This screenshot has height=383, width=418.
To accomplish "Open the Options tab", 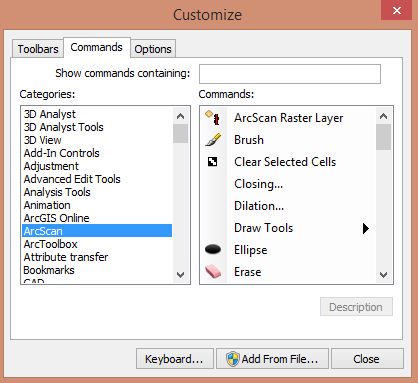I will (153, 49).
